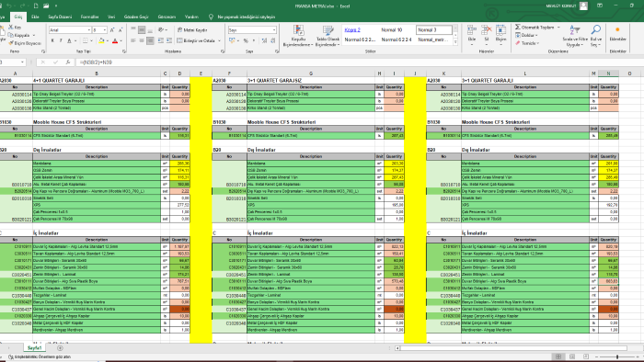Open the Name Box dropdown arrow
This screenshot has width=644, height=362.
click(x=22, y=62)
